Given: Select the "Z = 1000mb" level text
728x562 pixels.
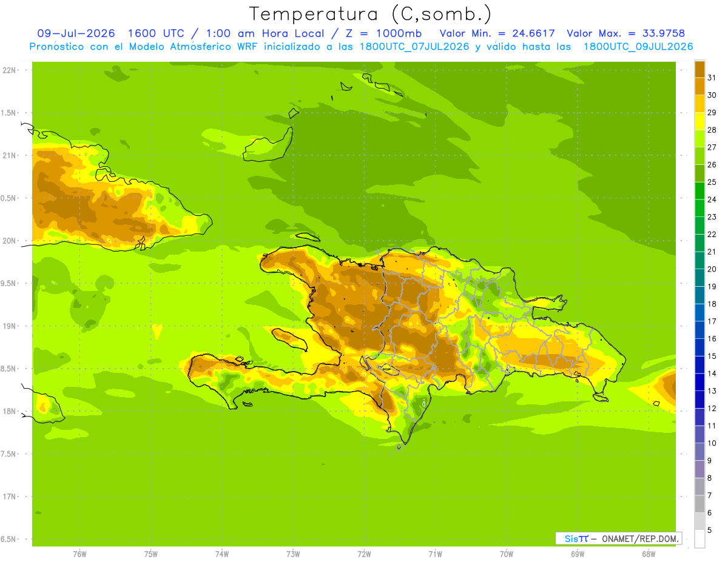Looking at the screenshot, I should pos(383,33).
